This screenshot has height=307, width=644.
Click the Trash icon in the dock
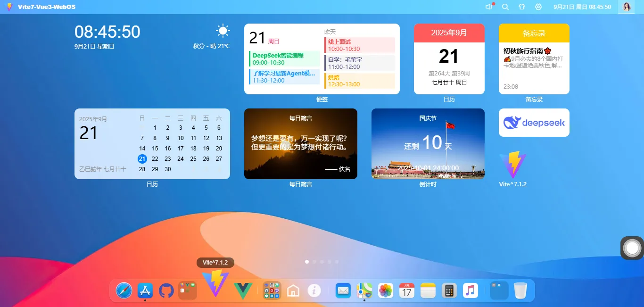click(x=520, y=290)
